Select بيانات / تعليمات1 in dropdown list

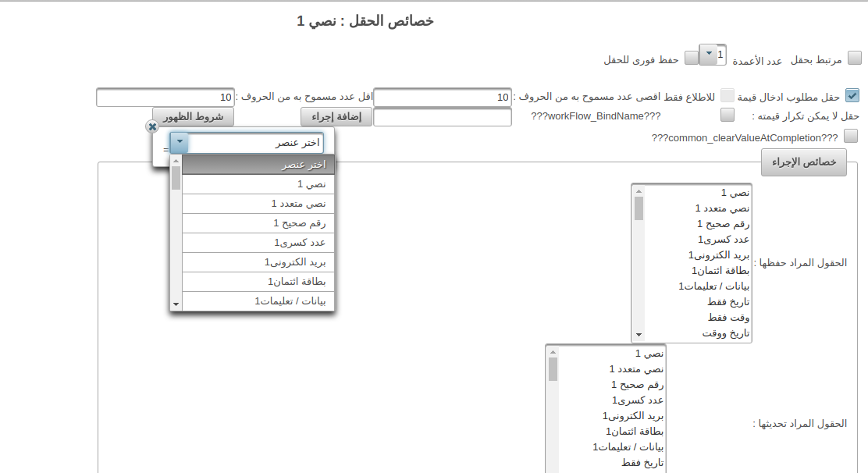(x=258, y=301)
